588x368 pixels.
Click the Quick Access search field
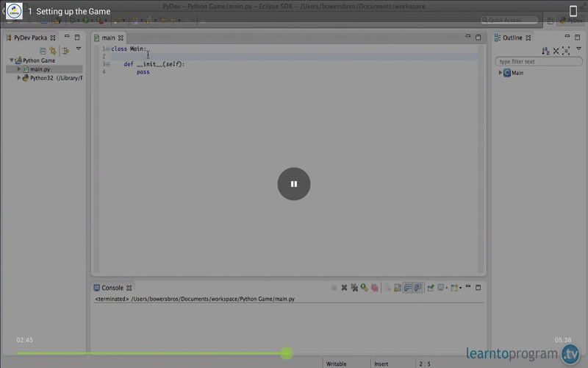(x=509, y=20)
